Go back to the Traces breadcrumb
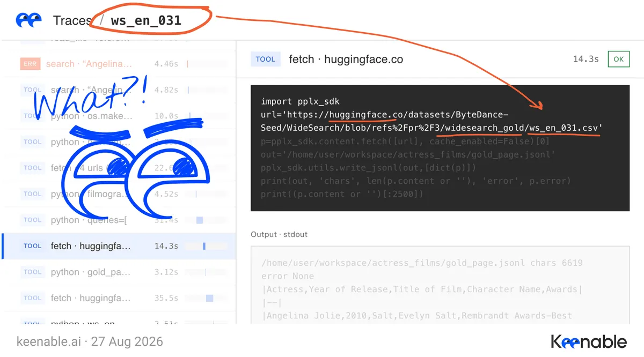Image resolution: width=644 pixels, height=357 pixels. tap(72, 21)
